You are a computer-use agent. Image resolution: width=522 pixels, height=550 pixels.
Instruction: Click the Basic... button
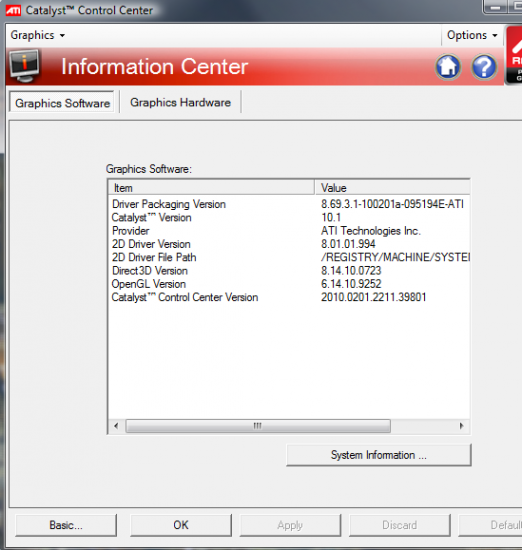[x=66, y=525]
